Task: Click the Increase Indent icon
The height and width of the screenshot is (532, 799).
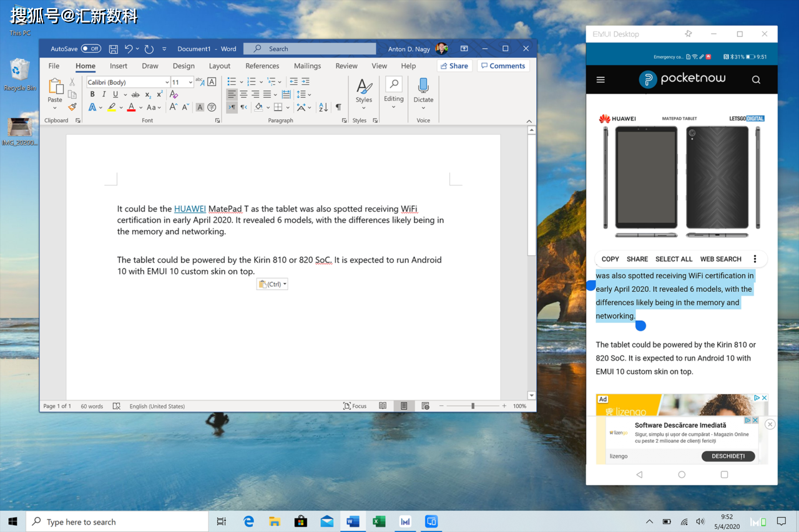Action: pyautogui.click(x=305, y=82)
